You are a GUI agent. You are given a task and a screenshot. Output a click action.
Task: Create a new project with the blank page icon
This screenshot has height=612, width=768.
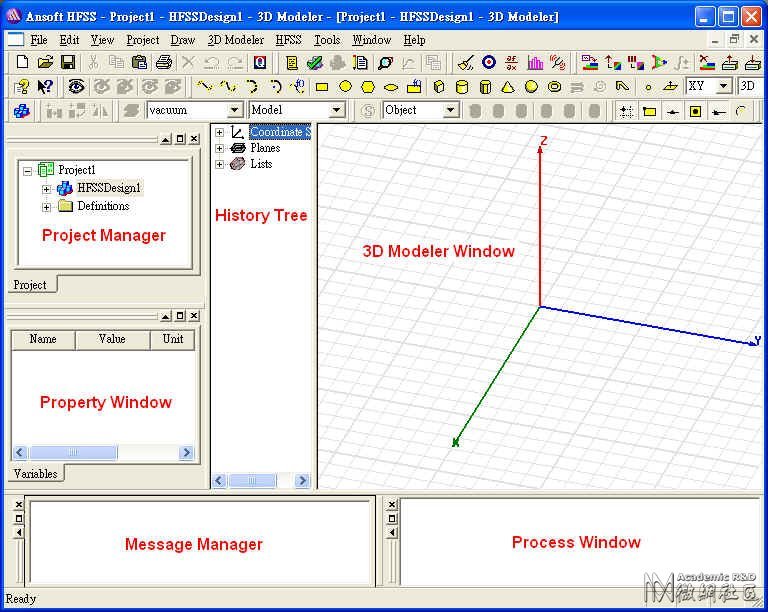(22, 62)
